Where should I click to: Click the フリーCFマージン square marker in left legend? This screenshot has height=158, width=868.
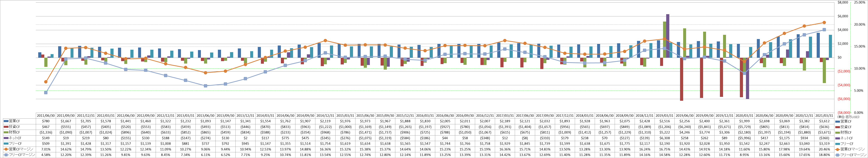tap(6, 155)
